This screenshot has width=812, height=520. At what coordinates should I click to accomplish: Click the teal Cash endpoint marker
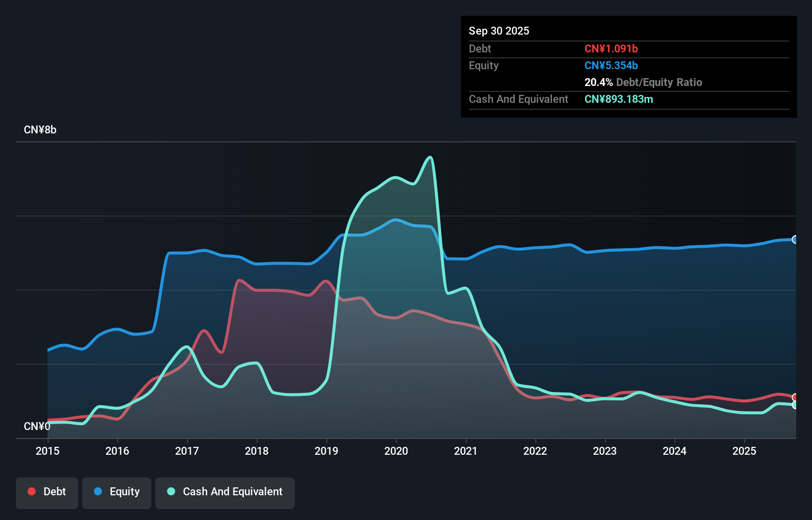click(x=795, y=405)
